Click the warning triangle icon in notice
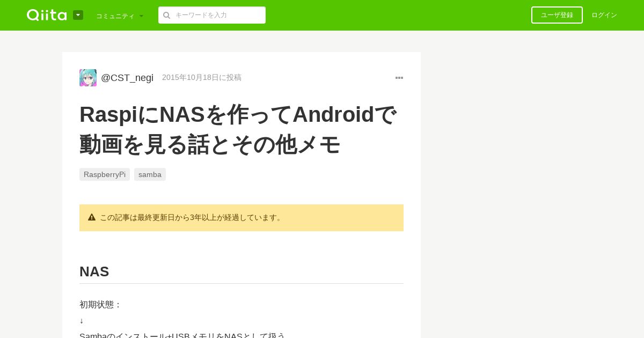Viewport: 644px width, 338px height. (92, 217)
